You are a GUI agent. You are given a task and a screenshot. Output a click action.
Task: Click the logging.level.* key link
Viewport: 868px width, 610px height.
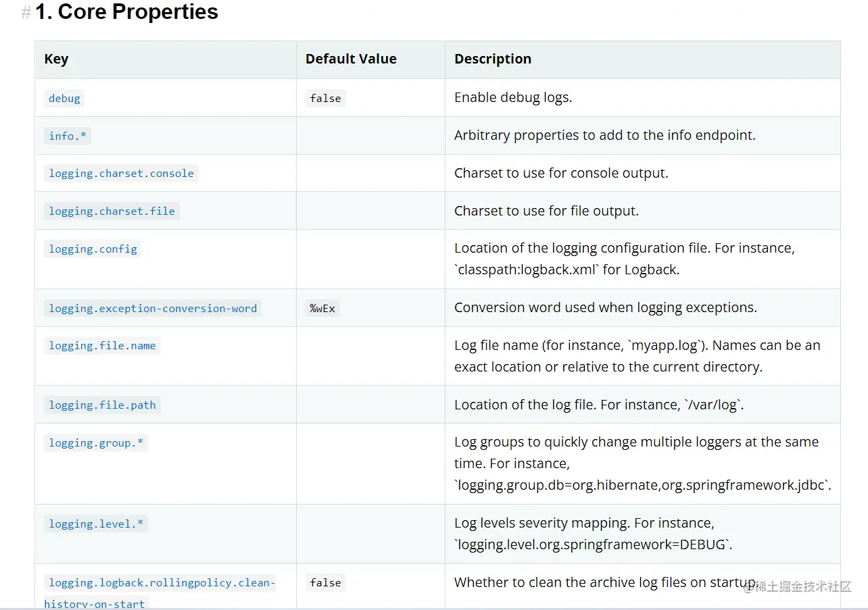[x=96, y=524]
